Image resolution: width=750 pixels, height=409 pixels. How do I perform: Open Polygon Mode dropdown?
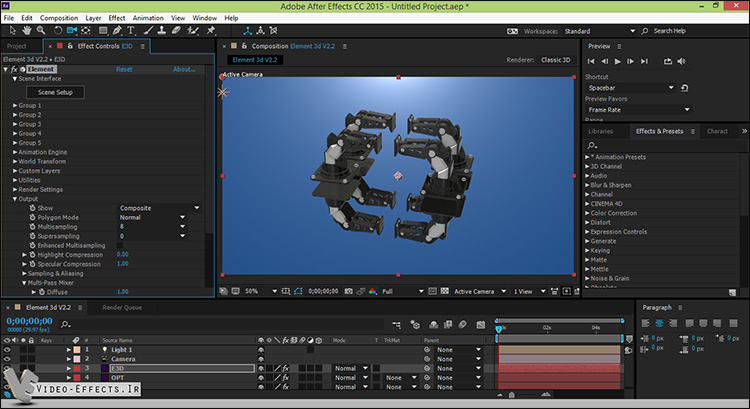coord(152,217)
